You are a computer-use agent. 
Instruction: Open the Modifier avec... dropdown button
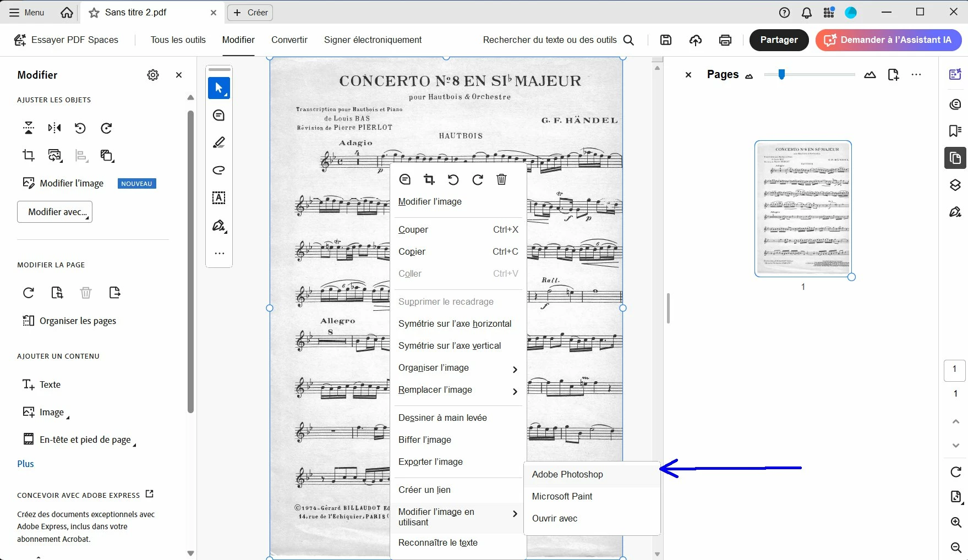click(x=54, y=212)
